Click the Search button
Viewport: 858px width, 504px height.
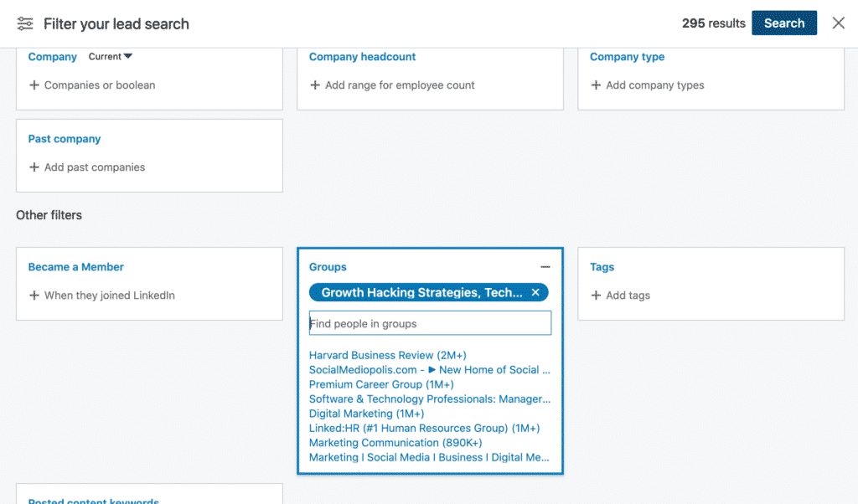coord(784,23)
